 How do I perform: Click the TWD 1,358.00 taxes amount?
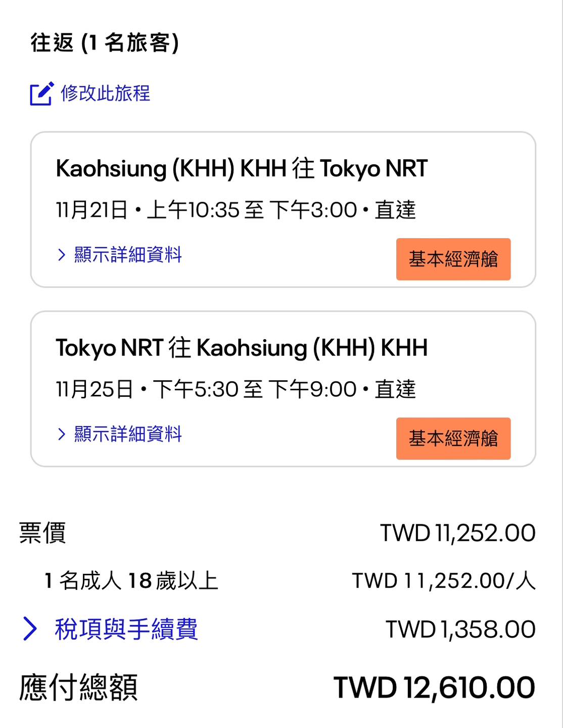460,629
